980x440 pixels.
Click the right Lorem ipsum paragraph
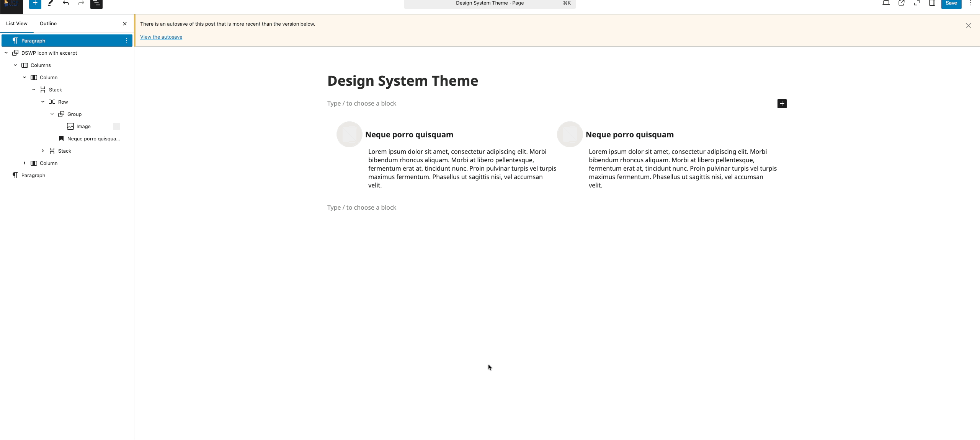pos(683,168)
